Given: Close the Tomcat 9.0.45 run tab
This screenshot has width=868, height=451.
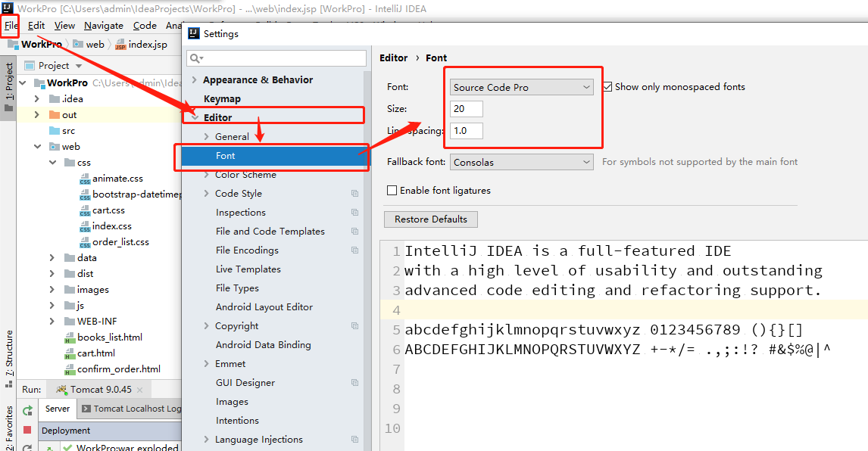Looking at the screenshot, I should click(x=139, y=390).
